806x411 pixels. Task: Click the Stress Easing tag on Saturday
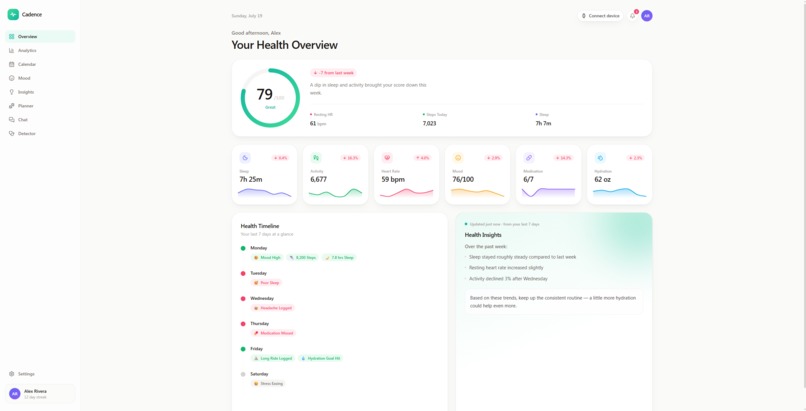[x=268, y=383]
